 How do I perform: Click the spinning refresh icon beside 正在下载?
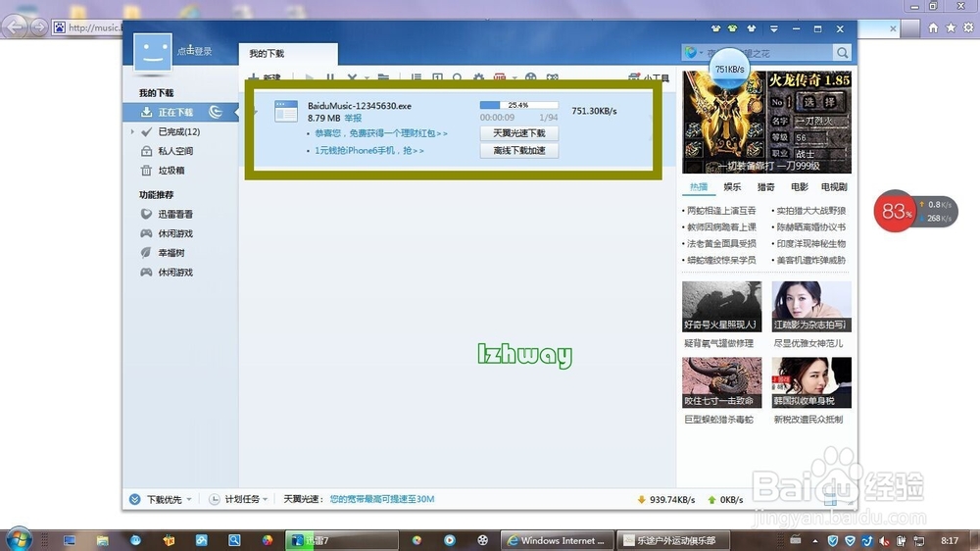[216, 112]
